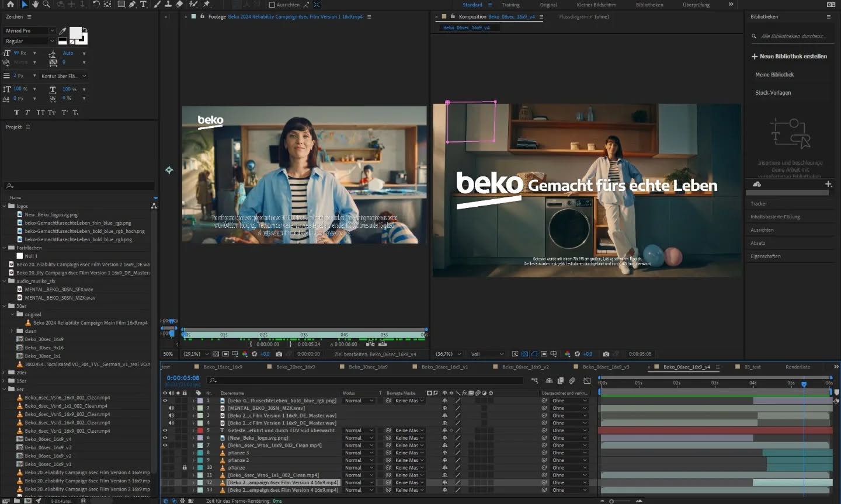Switch to the Kleiner Bildschirm workspace
This screenshot has width=841, height=504.
(x=596, y=5)
